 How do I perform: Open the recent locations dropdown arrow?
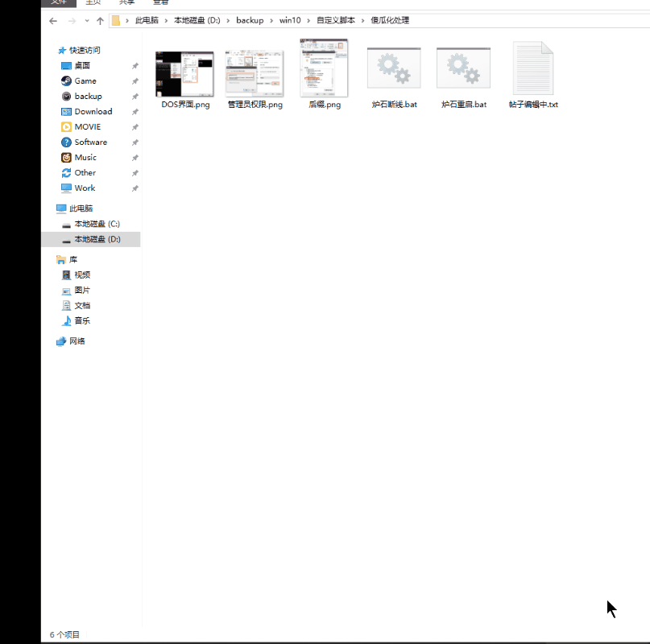point(87,21)
